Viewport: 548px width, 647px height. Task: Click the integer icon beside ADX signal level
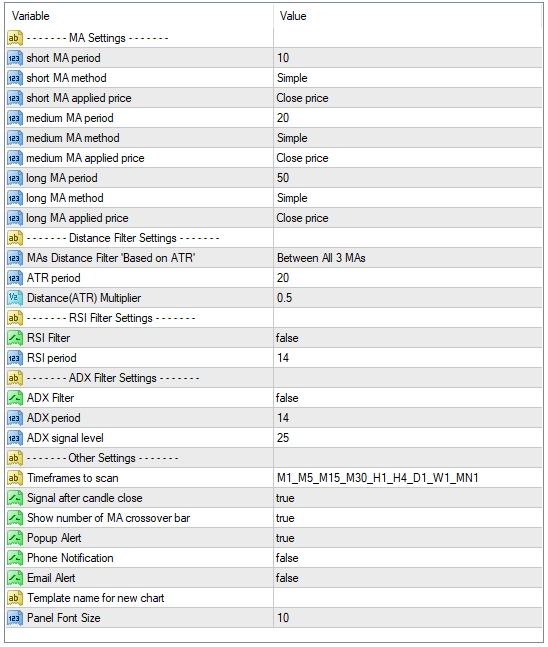click(14, 438)
